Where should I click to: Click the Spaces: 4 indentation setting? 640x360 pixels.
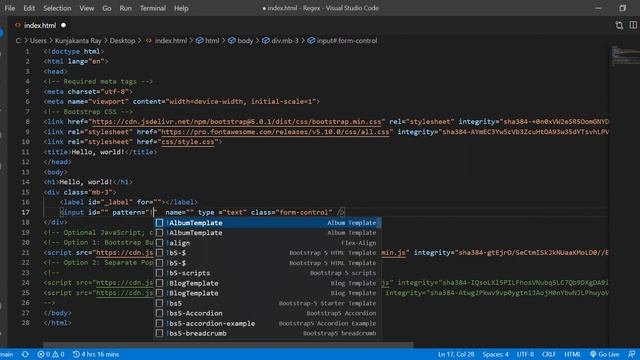496,354
